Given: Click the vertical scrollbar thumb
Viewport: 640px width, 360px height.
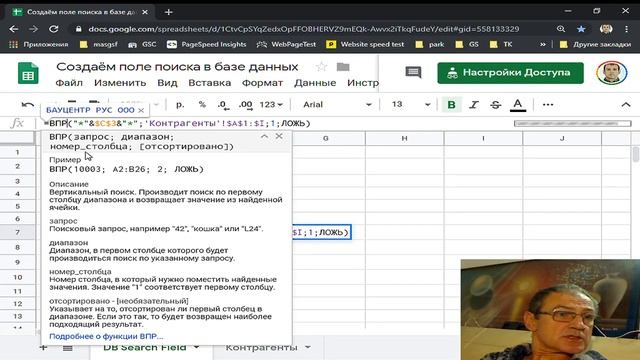Looking at the screenshot, I should [636, 154].
